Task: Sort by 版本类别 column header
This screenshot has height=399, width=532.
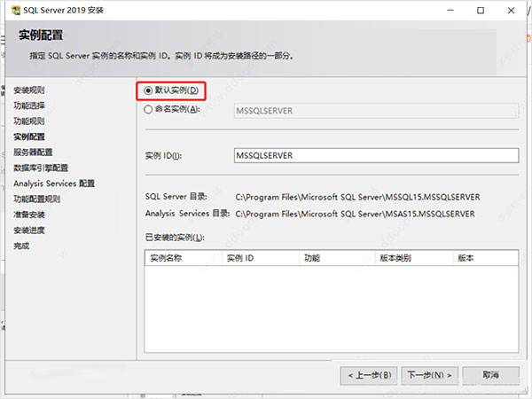Action: 414,258
